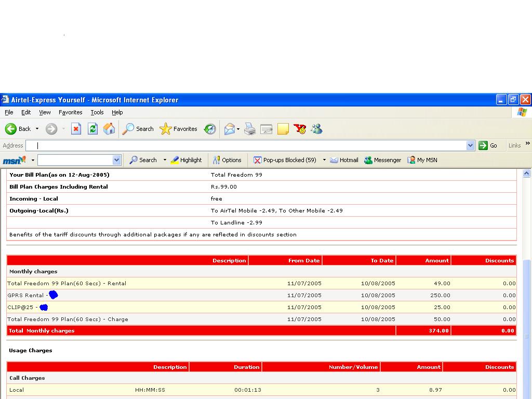Click the vertical scrollbar thumb

pos(527,329)
